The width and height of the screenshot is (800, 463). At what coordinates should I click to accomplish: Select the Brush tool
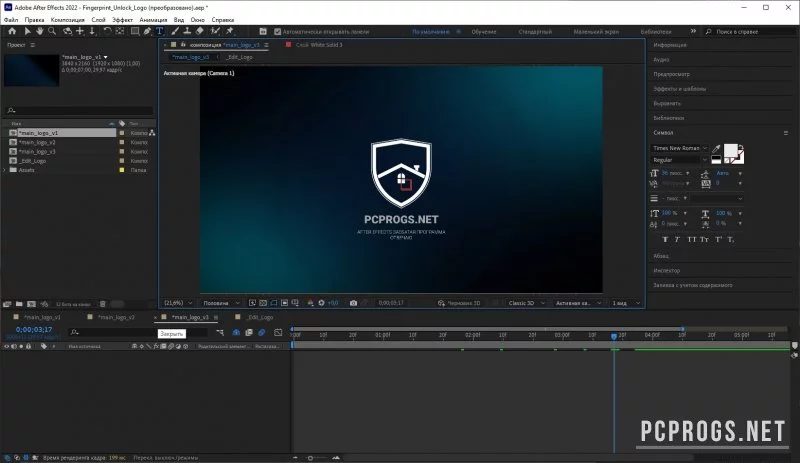point(175,31)
